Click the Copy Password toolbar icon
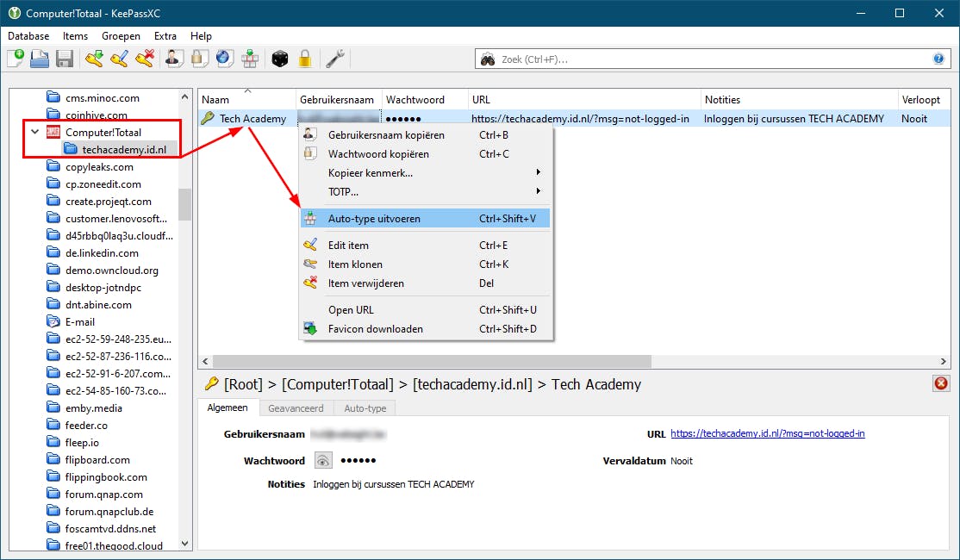Screen dimensions: 960x560 199,59
